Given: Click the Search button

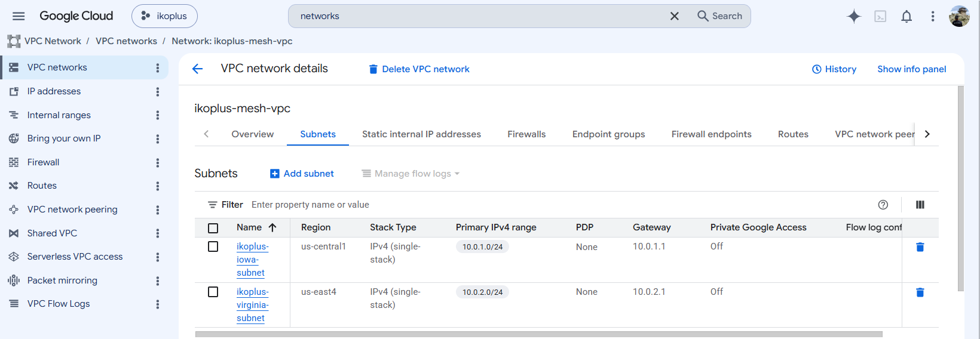Looking at the screenshot, I should coord(720,16).
